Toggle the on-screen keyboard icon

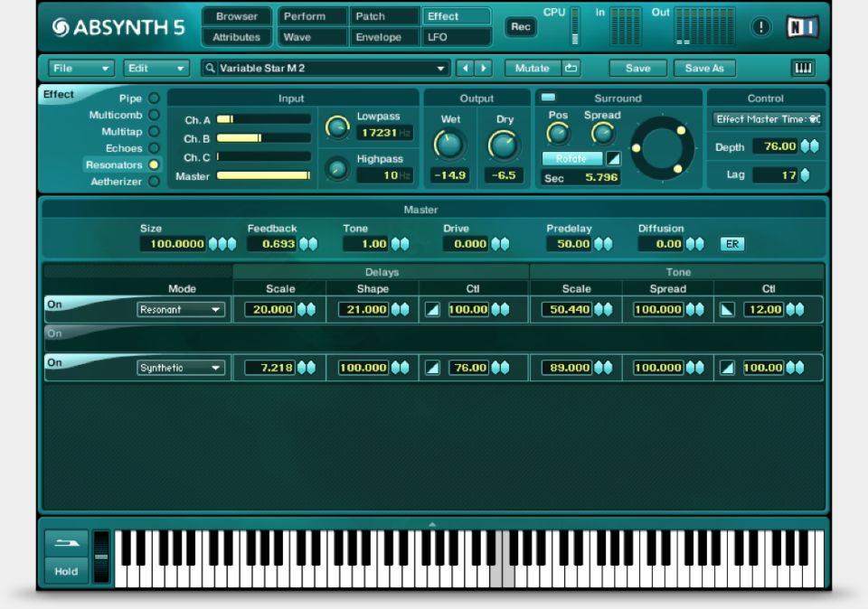[x=802, y=68]
